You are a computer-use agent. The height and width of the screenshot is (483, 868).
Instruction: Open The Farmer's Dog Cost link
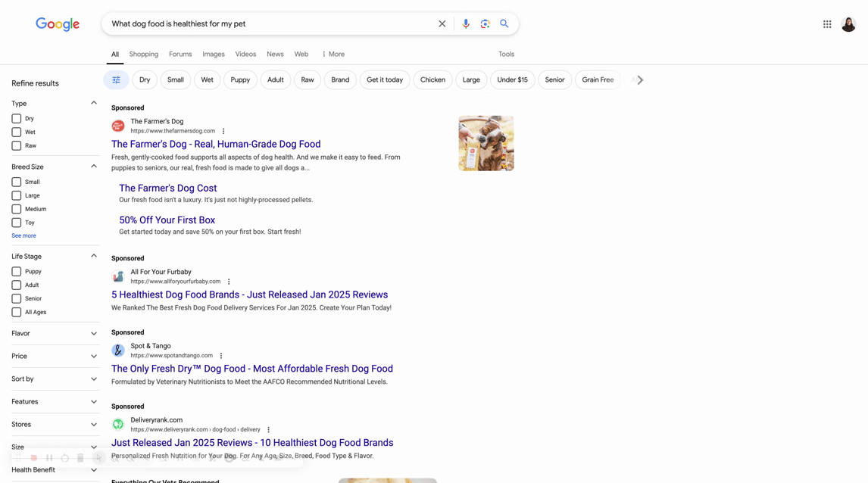(167, 188)
